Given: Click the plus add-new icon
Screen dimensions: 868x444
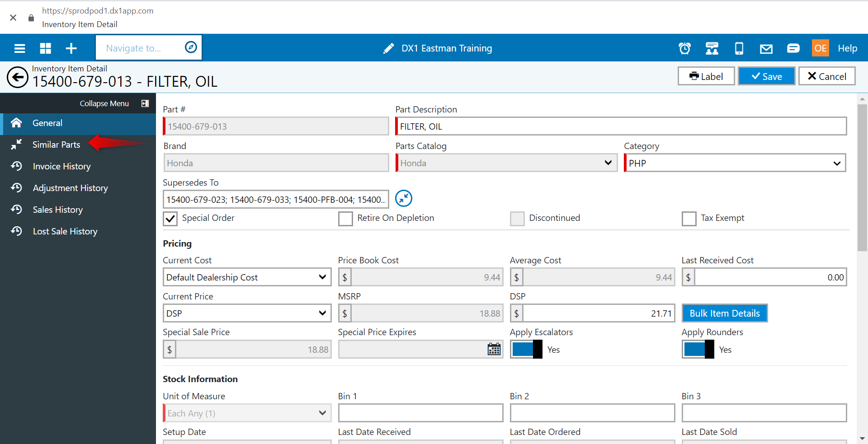Looking at the screenshot, I should coord(71,48).
